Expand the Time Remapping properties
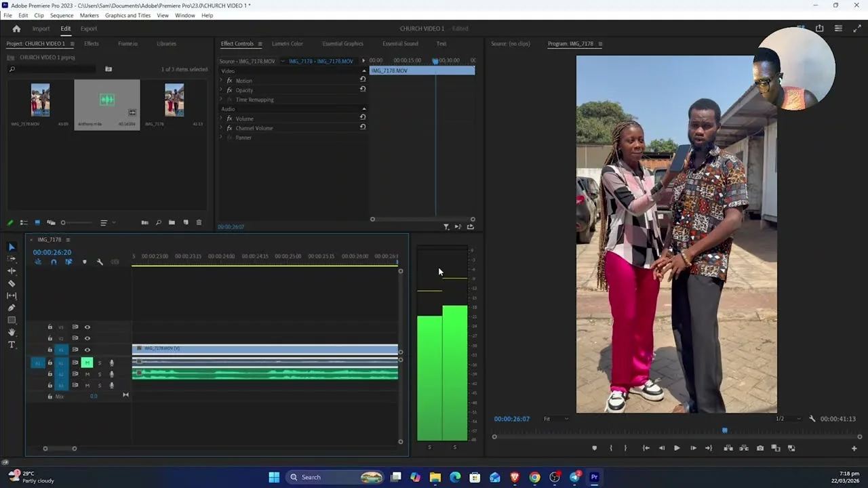The width and height of the screenshot is (868, 488). click(x=221, y=100)
